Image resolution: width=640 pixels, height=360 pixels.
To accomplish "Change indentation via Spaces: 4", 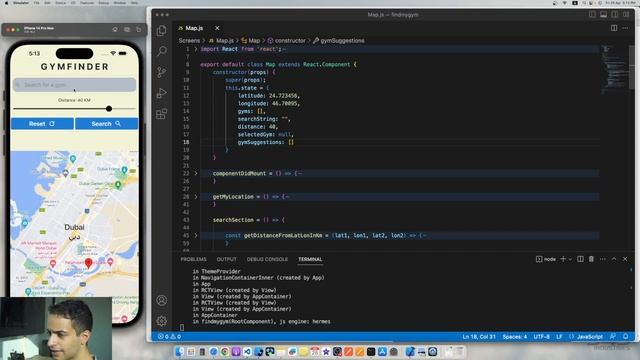I will [x=515, y=337].
